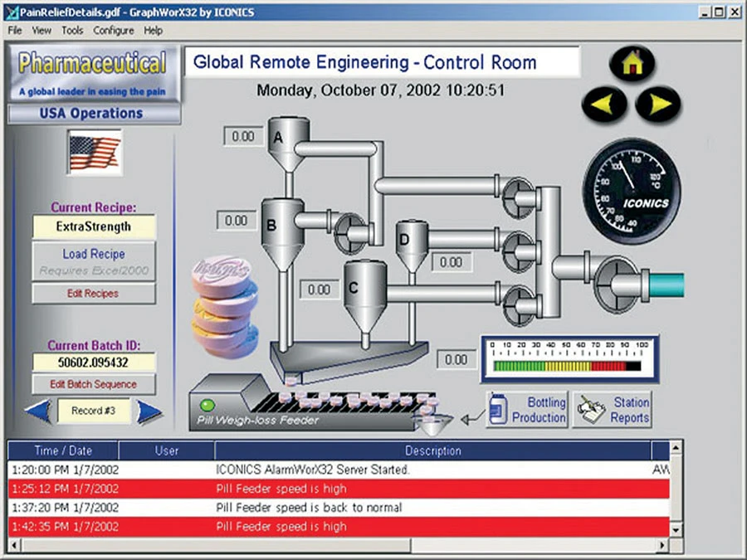Click the American flag under USA Operations
Image resolution: width=747 pixels, height=560 pixels.
click(x=93, y=152)
